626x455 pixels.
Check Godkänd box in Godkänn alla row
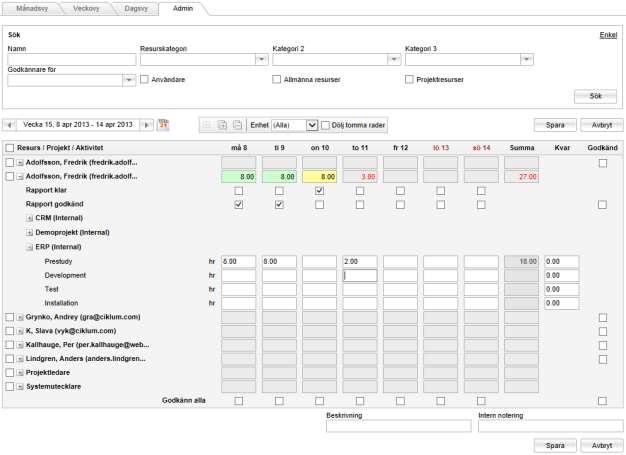pos(603,401)
